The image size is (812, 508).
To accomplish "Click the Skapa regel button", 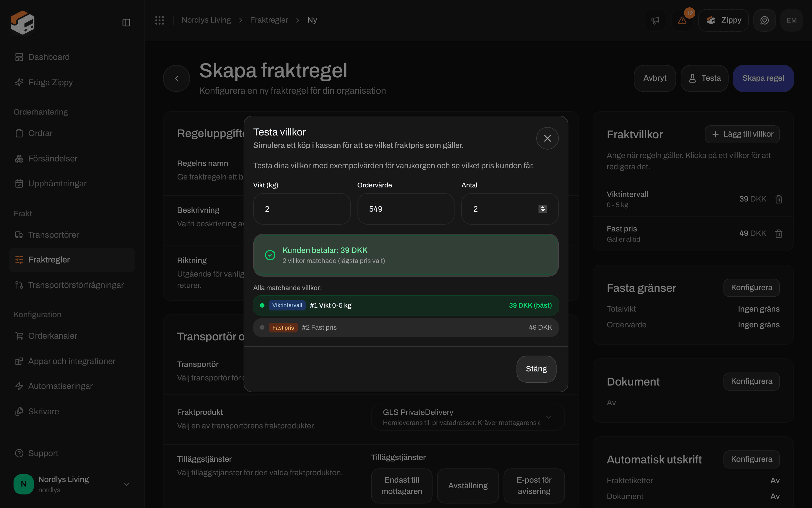I will 763,78.
